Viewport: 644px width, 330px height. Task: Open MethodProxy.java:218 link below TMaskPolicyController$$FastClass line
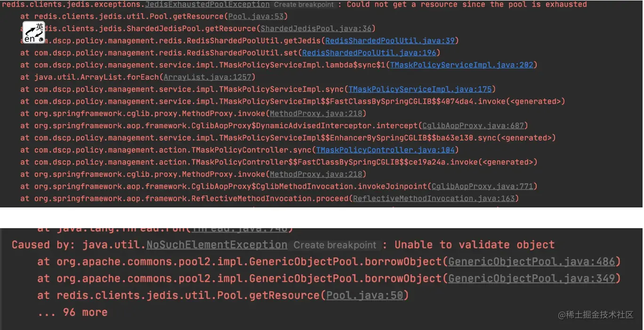[316, 174]
